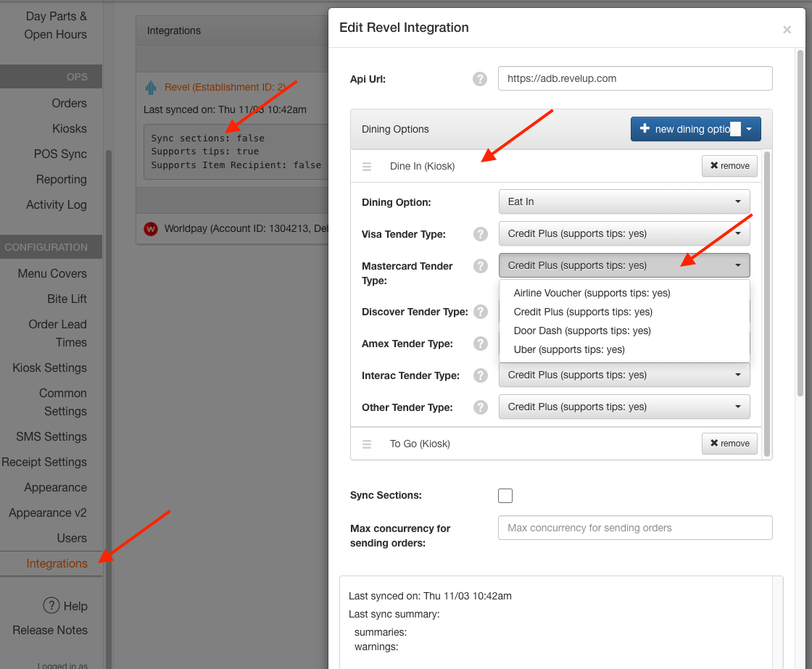Open SMS Settings in the sidebar

51,436
